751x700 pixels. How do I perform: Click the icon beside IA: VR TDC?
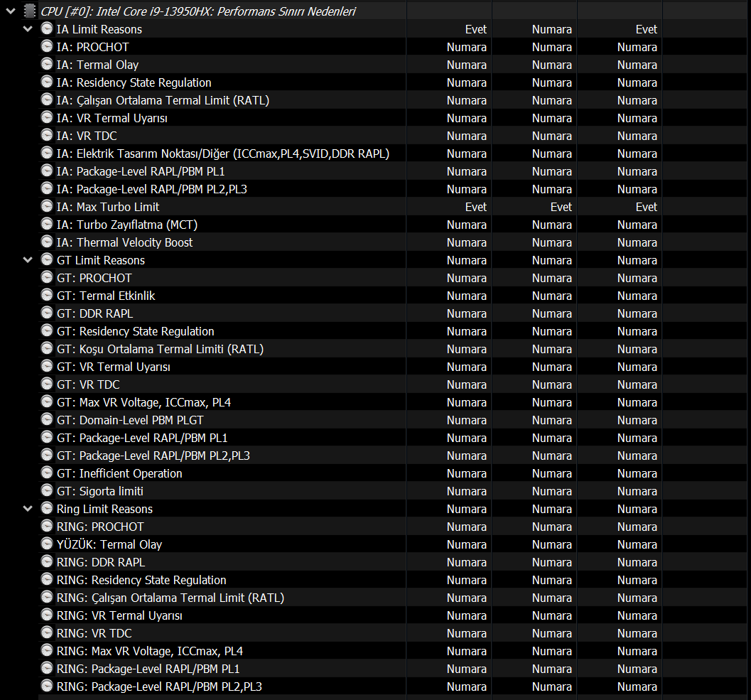(x=46, y=134)
